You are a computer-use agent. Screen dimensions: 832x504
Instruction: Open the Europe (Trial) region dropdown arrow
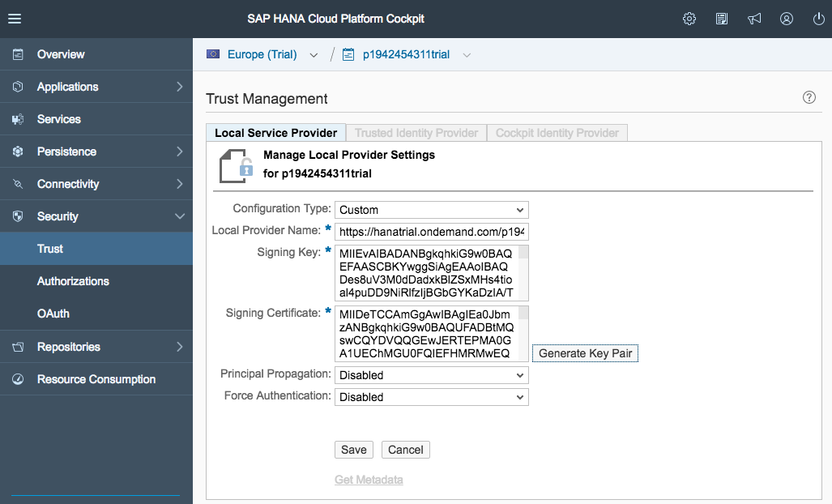coord(314,55)
